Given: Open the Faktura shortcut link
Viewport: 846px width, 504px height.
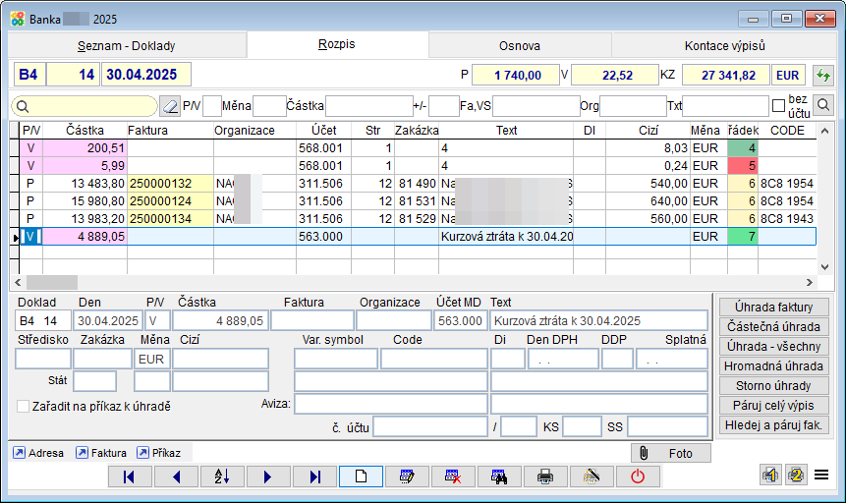Looking at the screenshot, I should [x=101, y=453].
